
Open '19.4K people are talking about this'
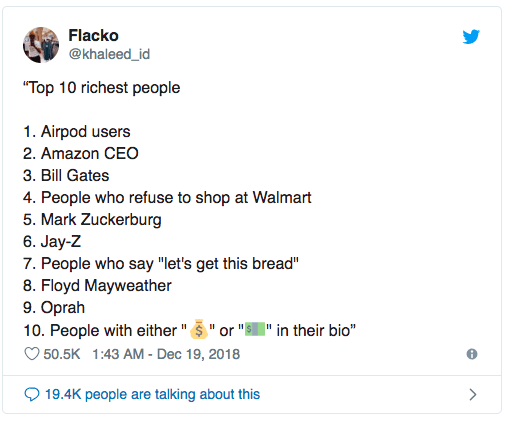tap(152, 394)
